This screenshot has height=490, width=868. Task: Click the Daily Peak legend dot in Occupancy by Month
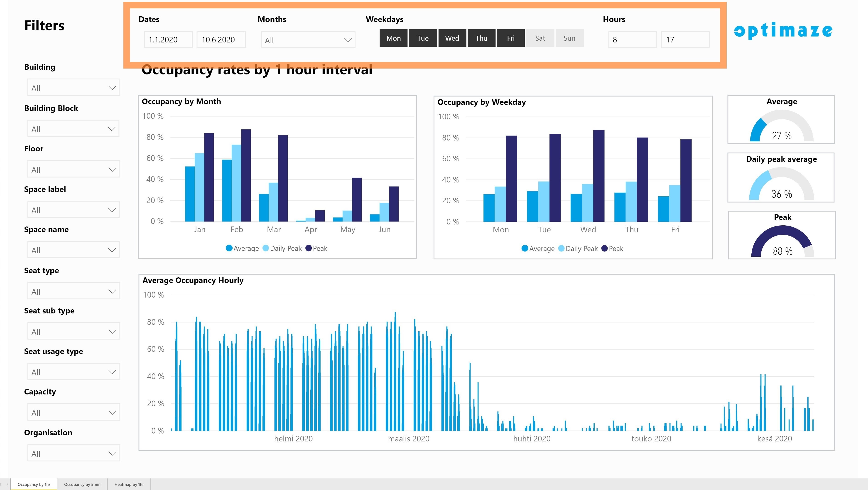pos(265,248)
